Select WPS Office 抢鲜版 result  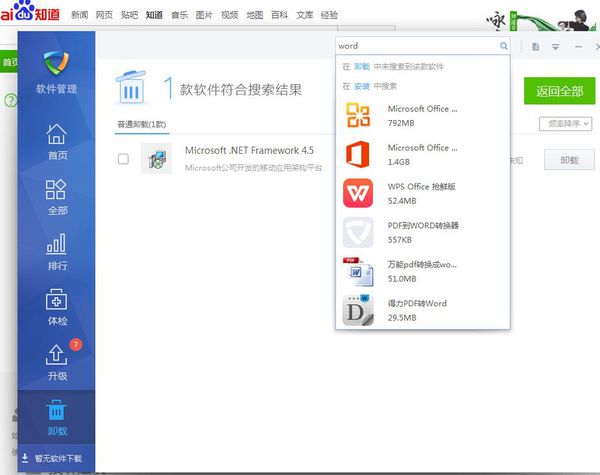(422, 193)
